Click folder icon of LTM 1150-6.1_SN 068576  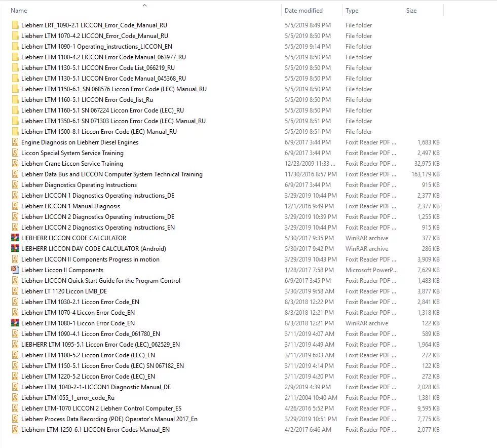(x=15, y=89)
